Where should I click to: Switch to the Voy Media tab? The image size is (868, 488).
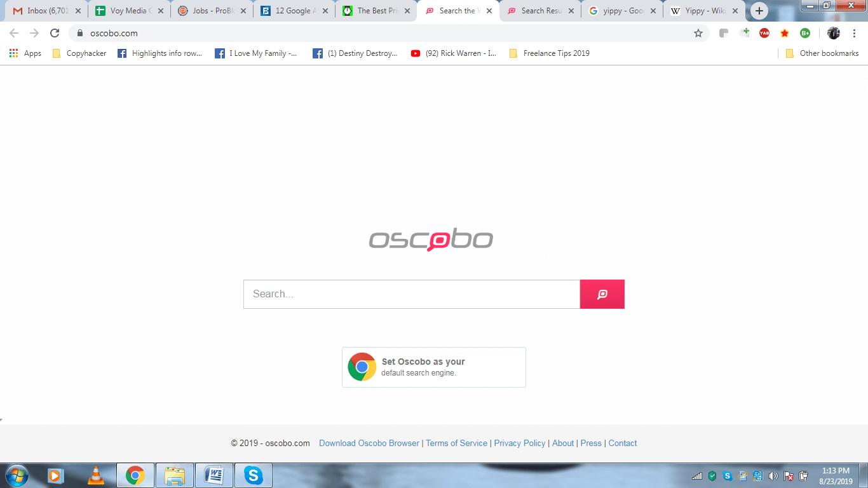pos(129,11)
